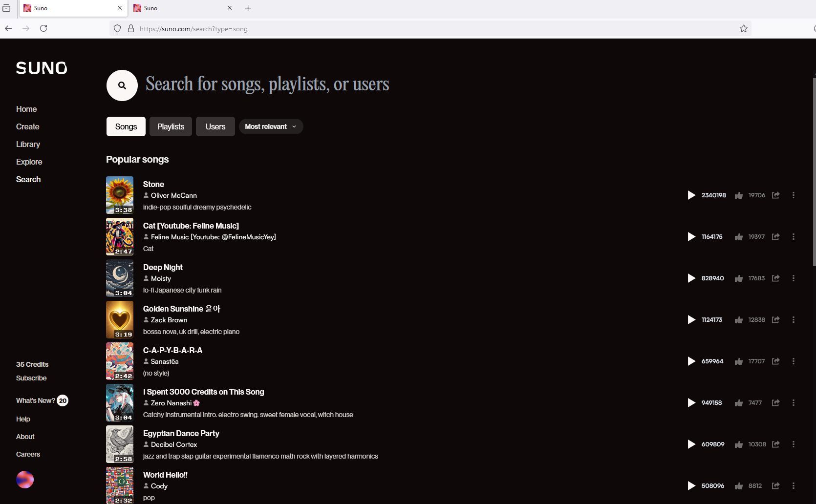Like the song World Hello!!
816x504 pixels.
[x=739, y=486]
